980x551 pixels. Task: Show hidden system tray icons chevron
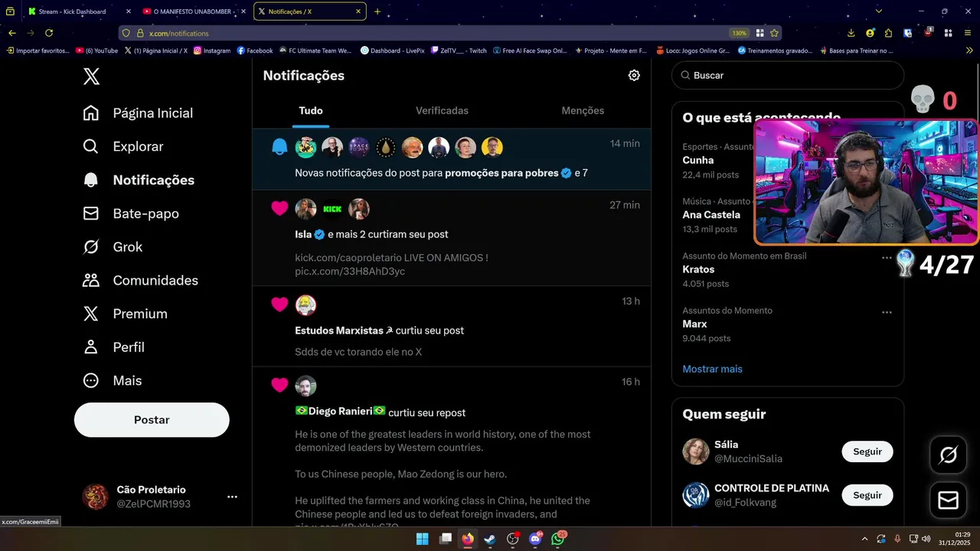(x=865, y=539)
